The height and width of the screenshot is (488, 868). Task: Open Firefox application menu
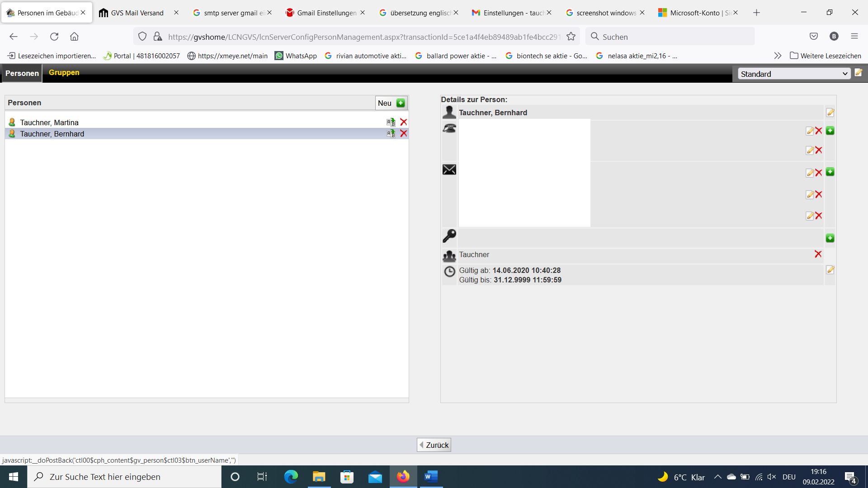(854, 36)
